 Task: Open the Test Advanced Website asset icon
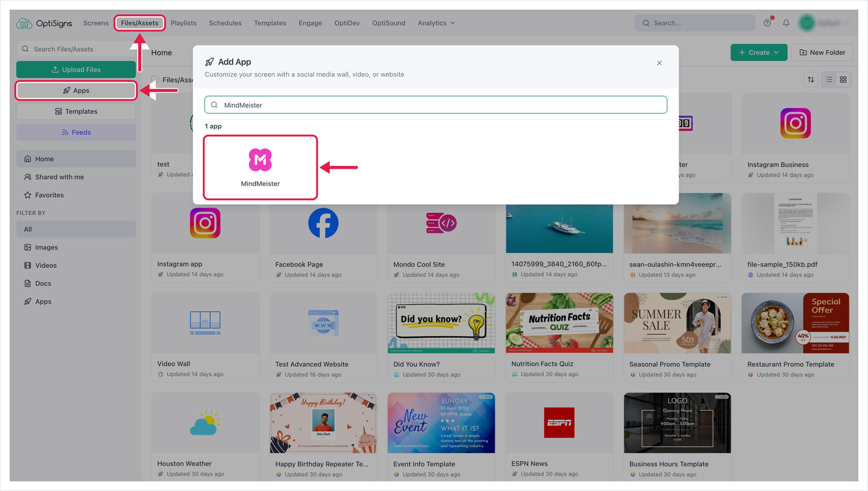[x=323, y=323]
